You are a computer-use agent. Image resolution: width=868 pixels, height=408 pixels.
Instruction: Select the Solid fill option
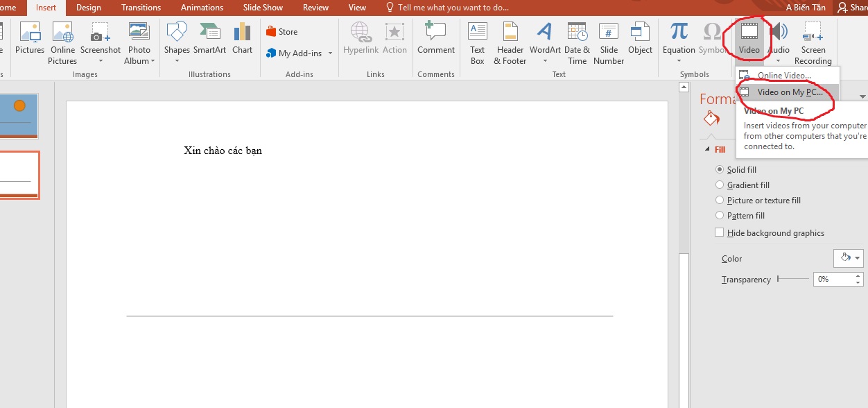[736, 170]
